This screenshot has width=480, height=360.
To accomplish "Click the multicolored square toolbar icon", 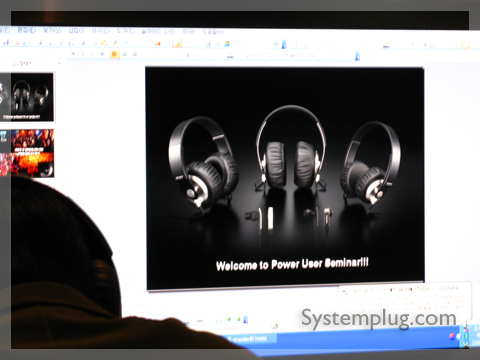I will (227, 44).
